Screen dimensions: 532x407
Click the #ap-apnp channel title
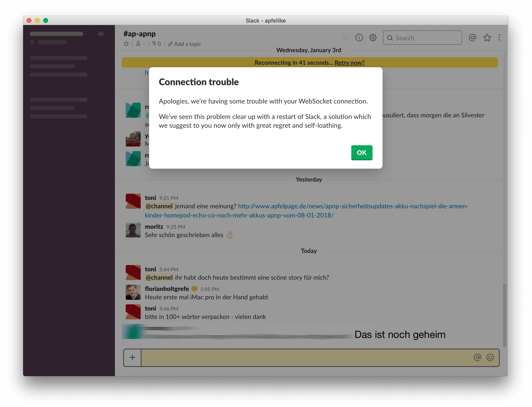(140, 34)
